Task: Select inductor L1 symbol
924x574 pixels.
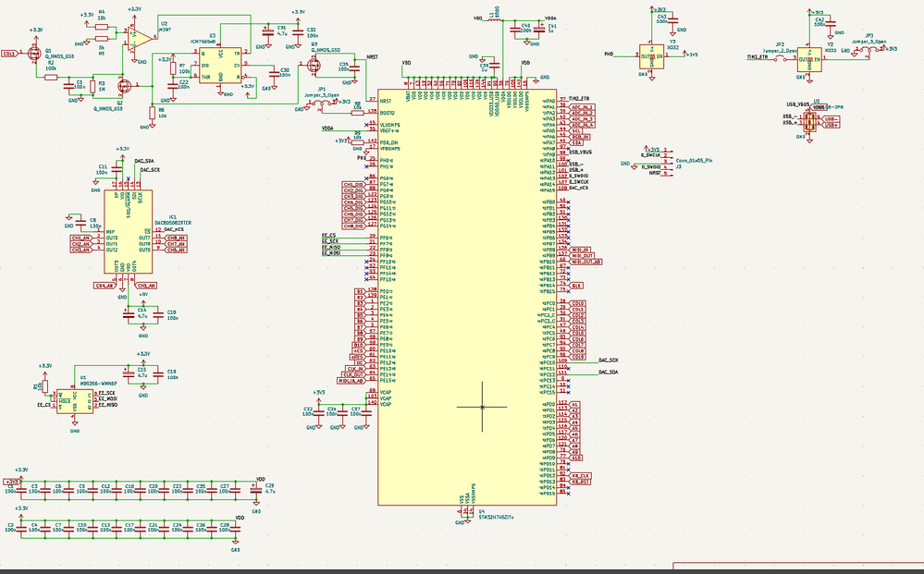Action: 495,18
